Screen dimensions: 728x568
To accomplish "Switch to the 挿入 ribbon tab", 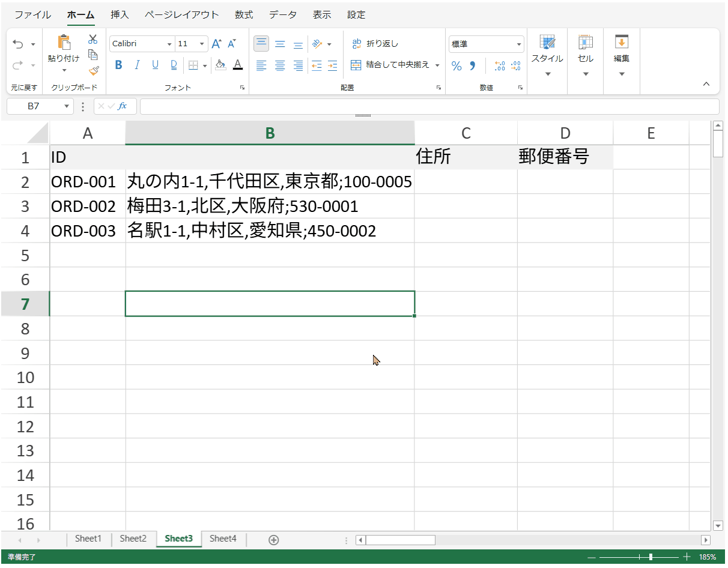I will pos(120,14).
